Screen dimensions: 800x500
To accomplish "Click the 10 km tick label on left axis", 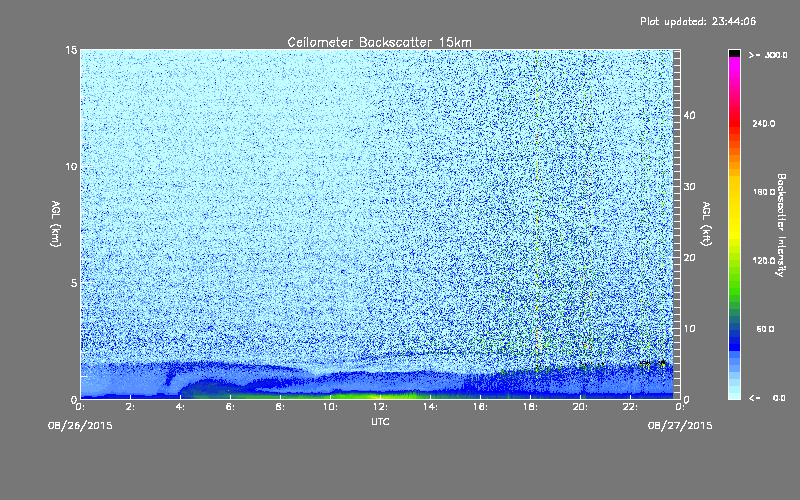I will pos(71,167).
